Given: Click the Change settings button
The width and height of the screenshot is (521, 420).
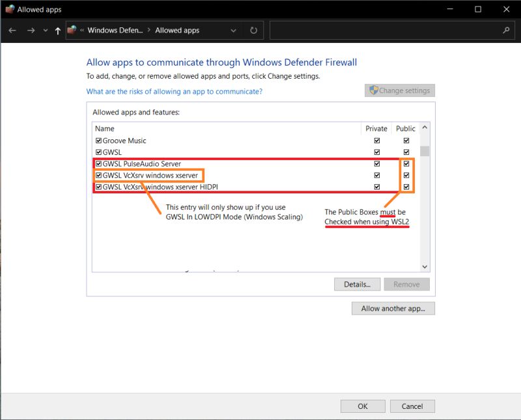Looking at the screenshot, I should tap(400, 91).
